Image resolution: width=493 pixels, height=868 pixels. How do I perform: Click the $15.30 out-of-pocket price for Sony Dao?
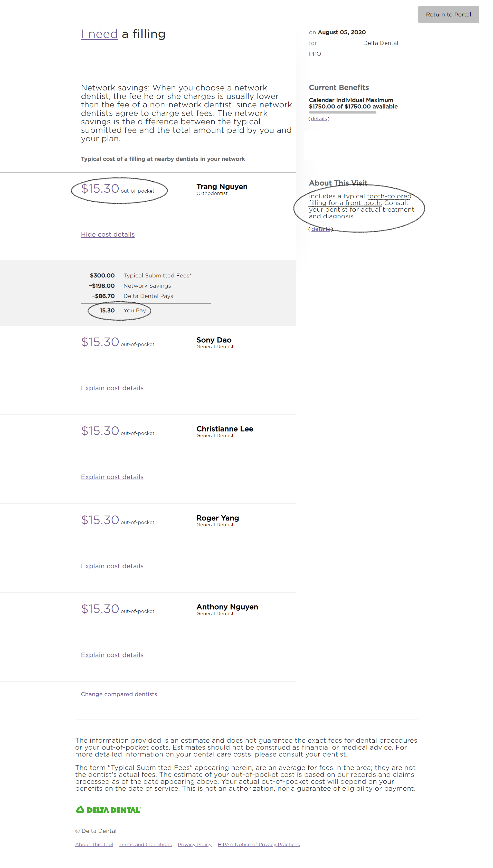(118, 342)
